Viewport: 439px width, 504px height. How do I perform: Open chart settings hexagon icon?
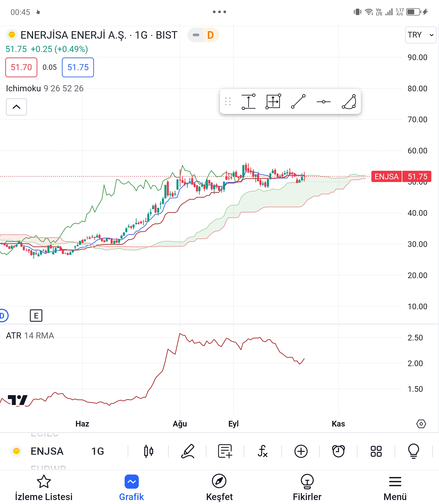click(x=421, y=424)
